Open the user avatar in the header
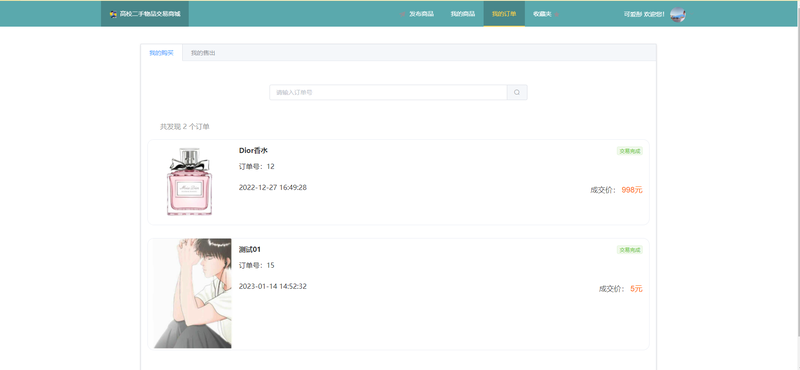 [678, 14]
